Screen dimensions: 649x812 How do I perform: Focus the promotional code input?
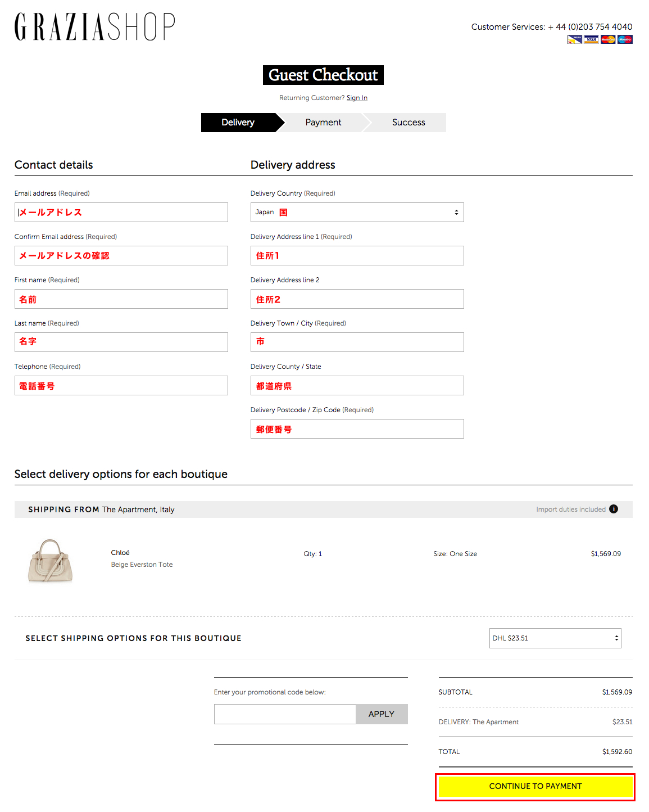(x=285, y=714)
